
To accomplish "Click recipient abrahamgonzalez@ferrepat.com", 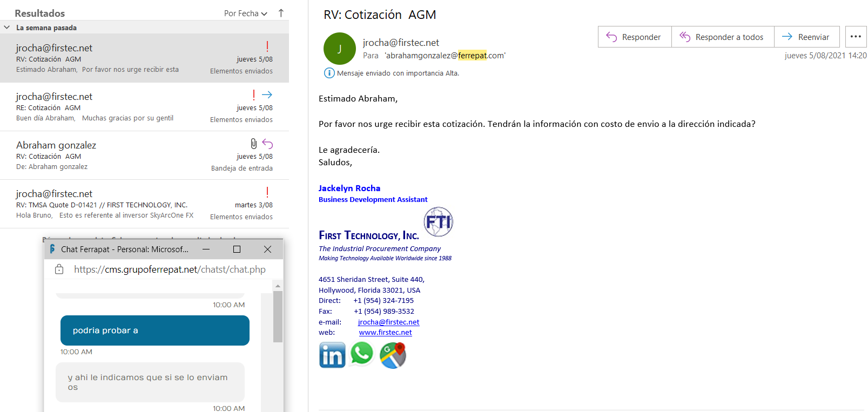I will (445, 55).
